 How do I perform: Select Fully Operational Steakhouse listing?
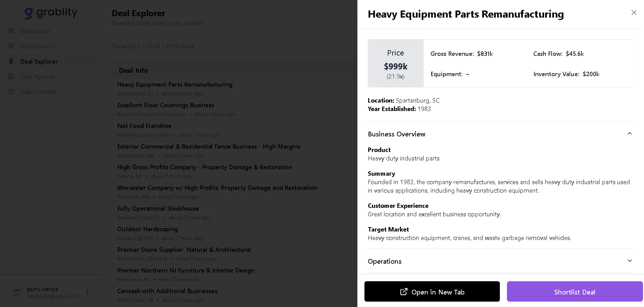coord(158,209)
